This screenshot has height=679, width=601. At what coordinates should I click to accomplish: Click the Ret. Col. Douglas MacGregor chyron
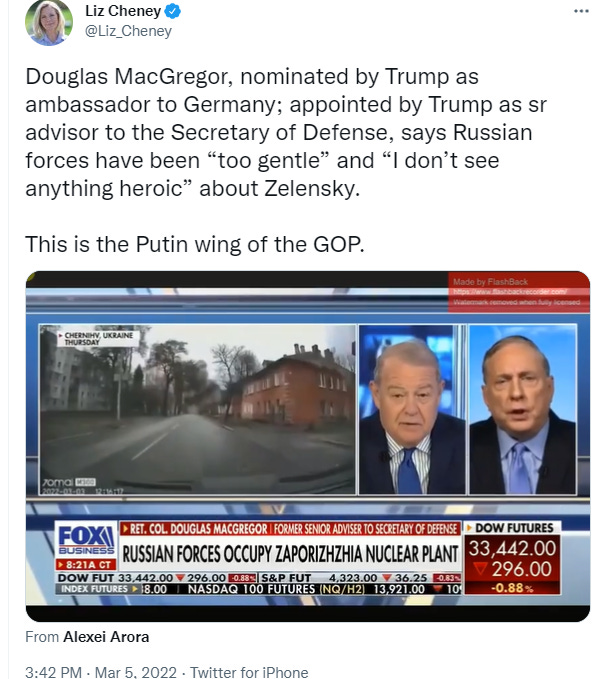coord(290,529)
